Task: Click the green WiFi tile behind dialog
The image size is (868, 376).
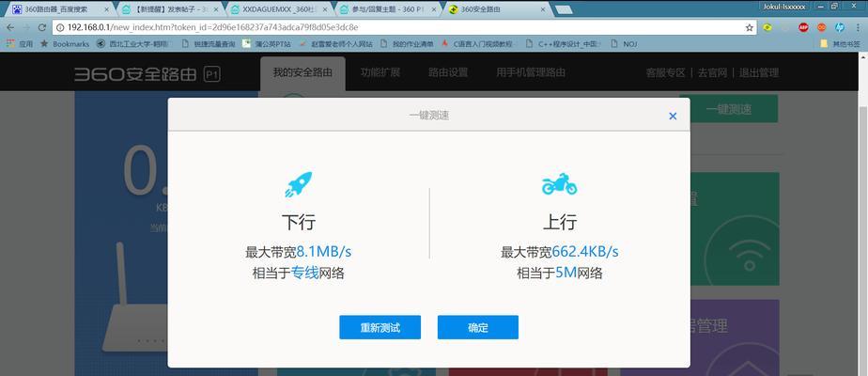Action: [x=735, y=228]
